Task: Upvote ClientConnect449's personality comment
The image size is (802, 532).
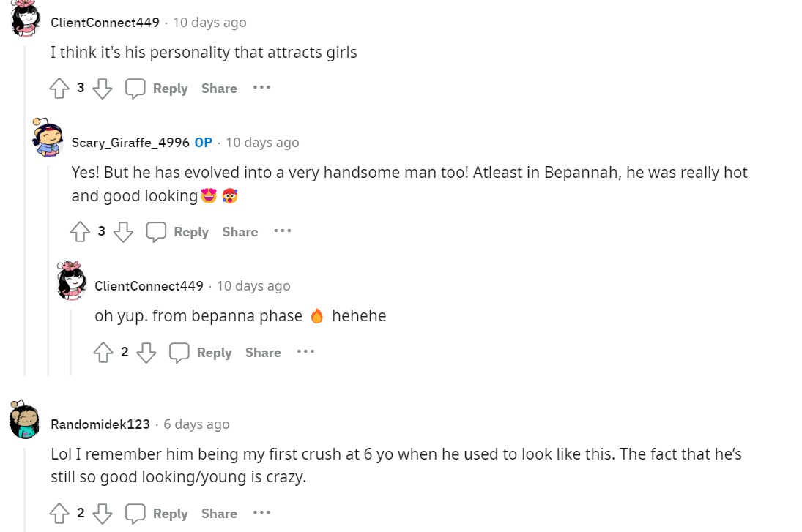Action: 59,89
